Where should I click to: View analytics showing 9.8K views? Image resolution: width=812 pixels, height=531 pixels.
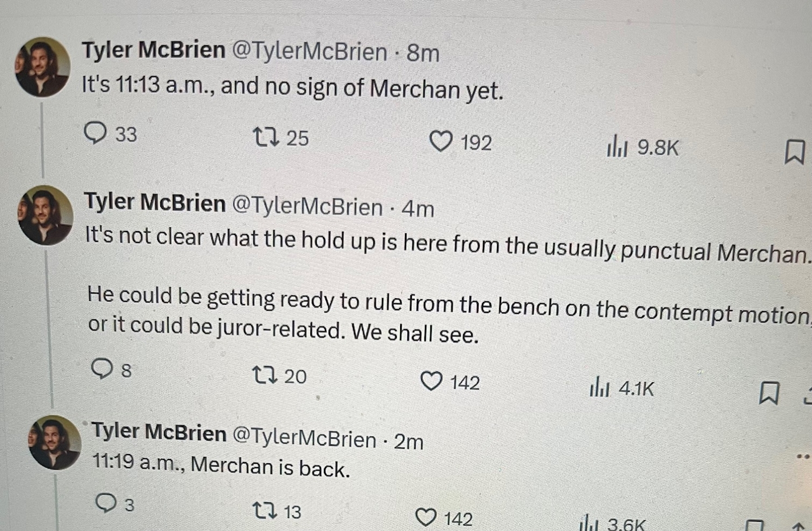click(617, 147)
